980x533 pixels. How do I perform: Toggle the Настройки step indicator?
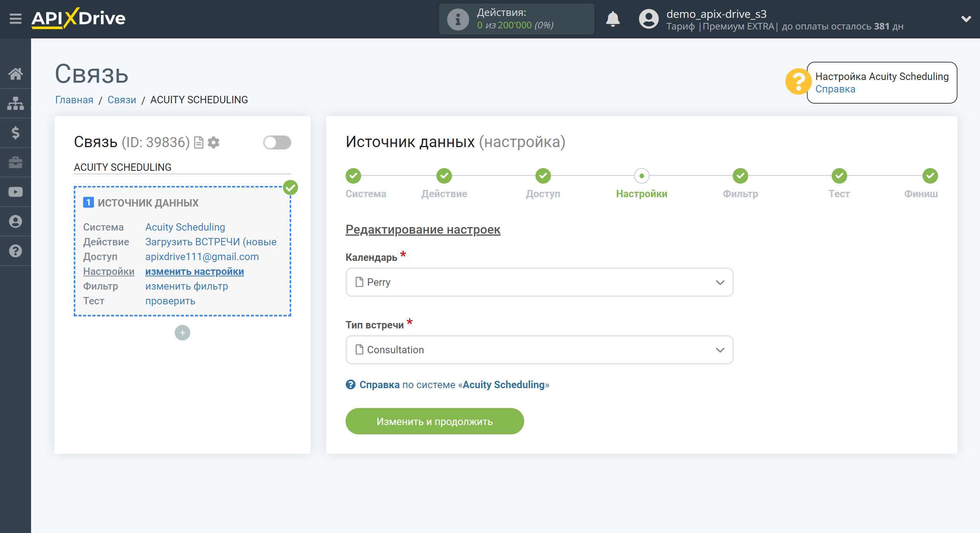click(x=641, y=175)
